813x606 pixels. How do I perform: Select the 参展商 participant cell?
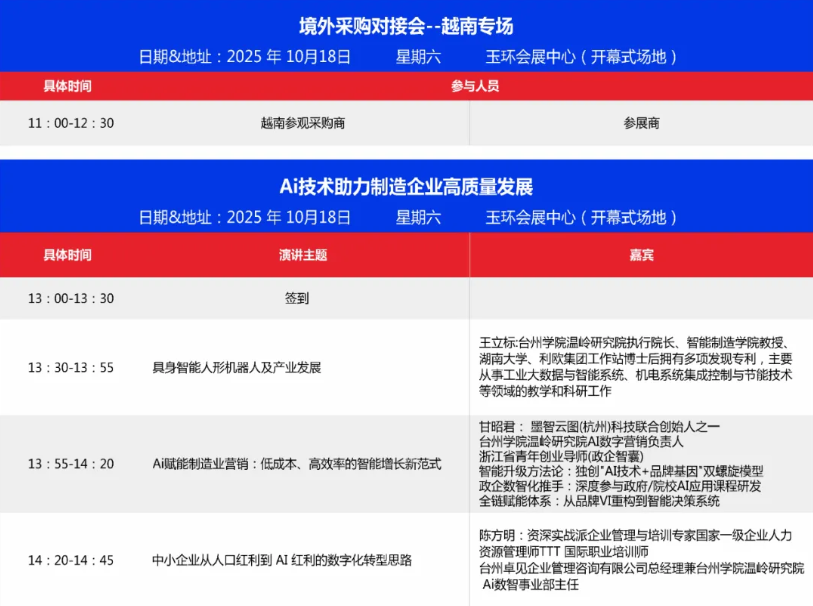click(641, 123)
